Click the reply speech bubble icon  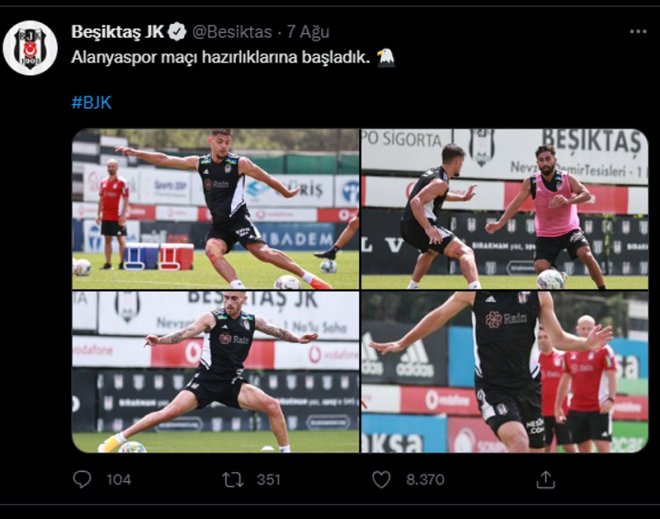(82, 479)
